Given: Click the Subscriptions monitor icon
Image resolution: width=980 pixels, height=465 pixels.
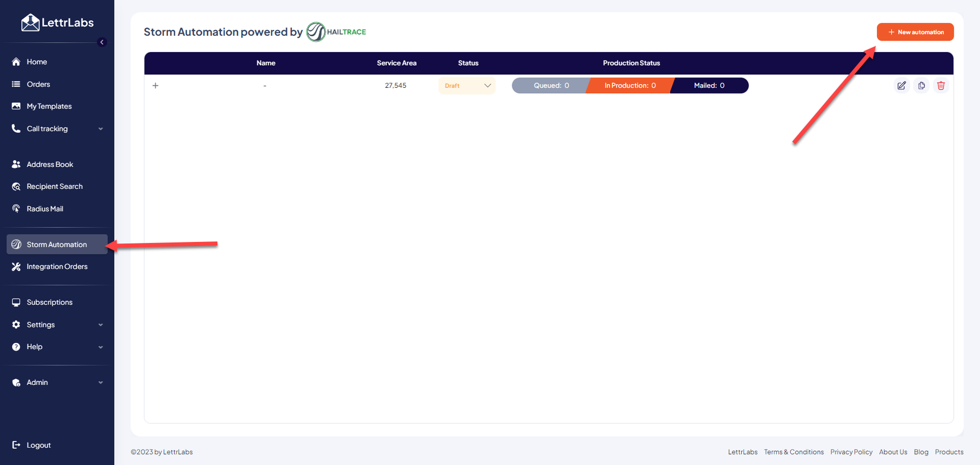Looking at the screenshot, I should (16, 302).
